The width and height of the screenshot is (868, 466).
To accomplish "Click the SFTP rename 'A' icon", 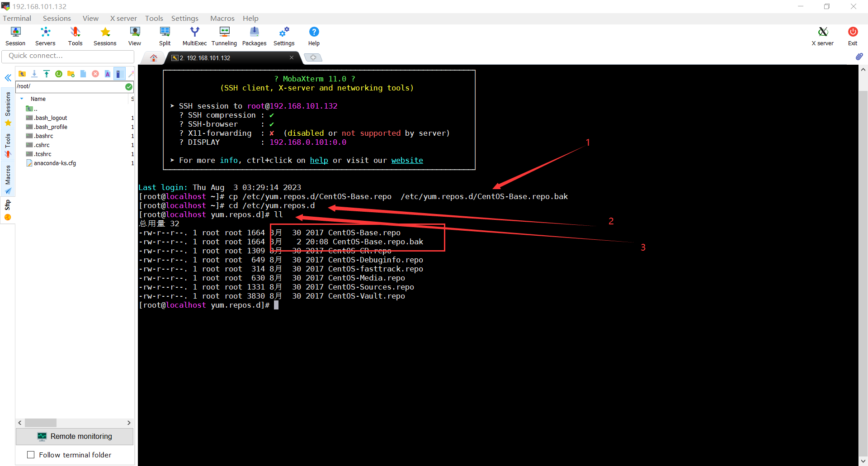I will pos(108,74).
